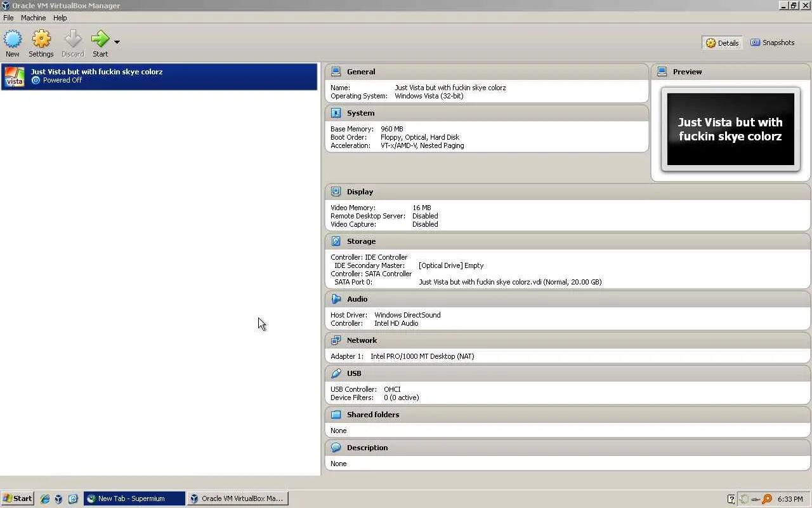
Task: Click the Device Filters value 0 (0 active)
Action: pos(402,398)
